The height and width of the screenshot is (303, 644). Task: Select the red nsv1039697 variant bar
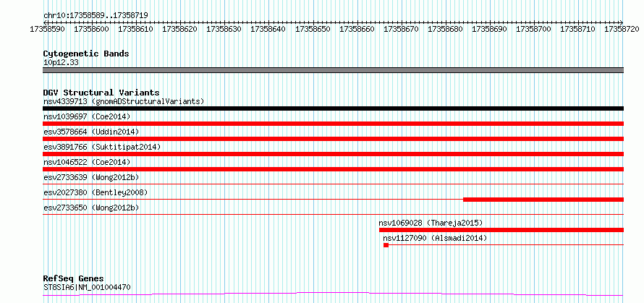coord(333,124)
